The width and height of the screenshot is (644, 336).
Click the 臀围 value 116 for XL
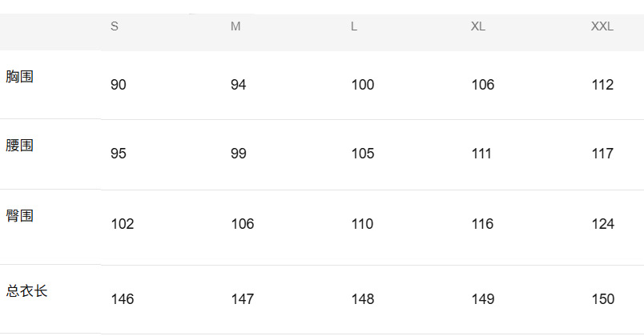tap(483, 224)
